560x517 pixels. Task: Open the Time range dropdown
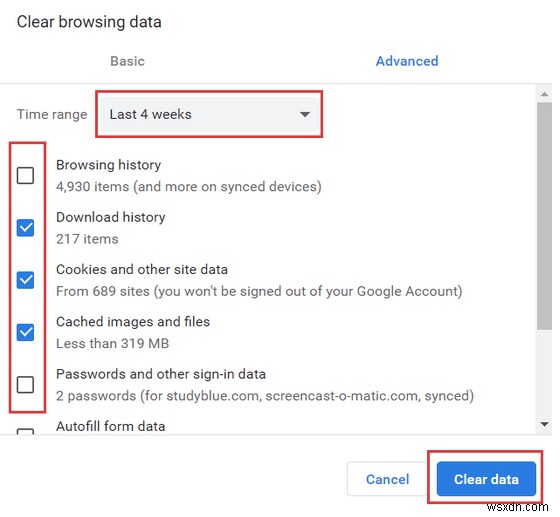(209, 114)
